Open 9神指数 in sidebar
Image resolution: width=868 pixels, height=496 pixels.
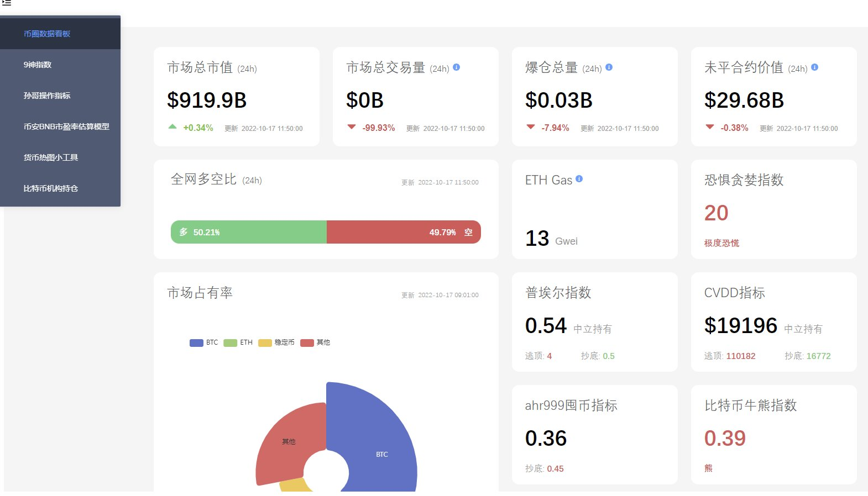[38, 65]
